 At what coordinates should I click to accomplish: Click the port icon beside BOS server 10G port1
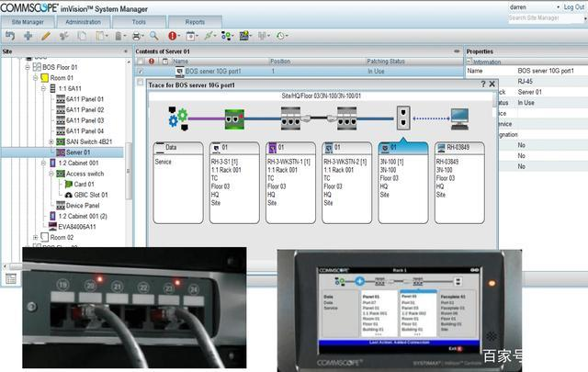click(x=180, y=71)
